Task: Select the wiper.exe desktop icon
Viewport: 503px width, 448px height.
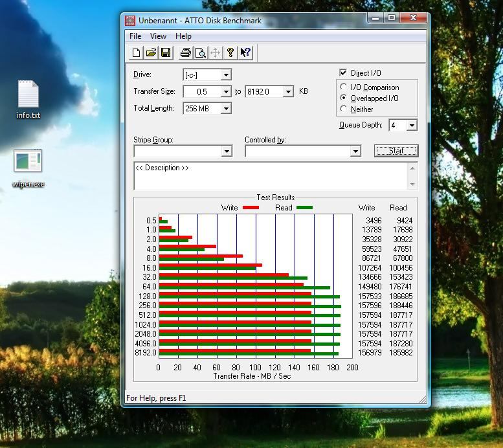Action: point(28,168)
